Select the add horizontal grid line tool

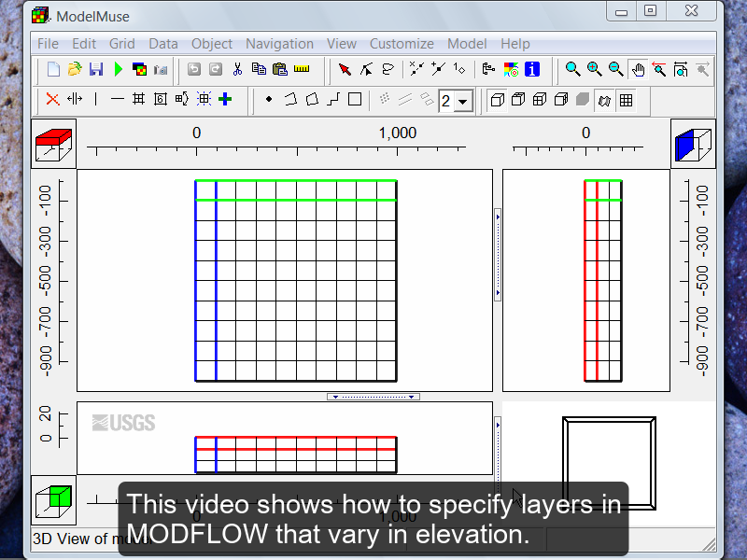click(x=118, y=99)
